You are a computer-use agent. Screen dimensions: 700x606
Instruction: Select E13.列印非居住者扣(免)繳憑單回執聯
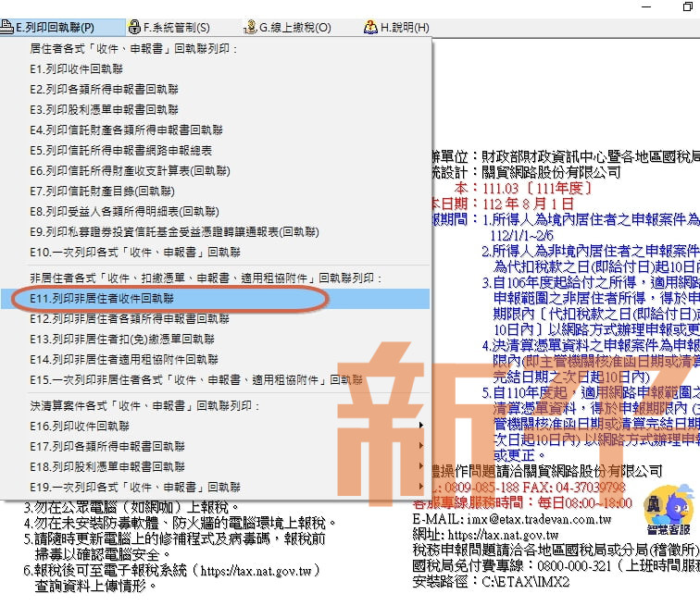coord(123,340)
